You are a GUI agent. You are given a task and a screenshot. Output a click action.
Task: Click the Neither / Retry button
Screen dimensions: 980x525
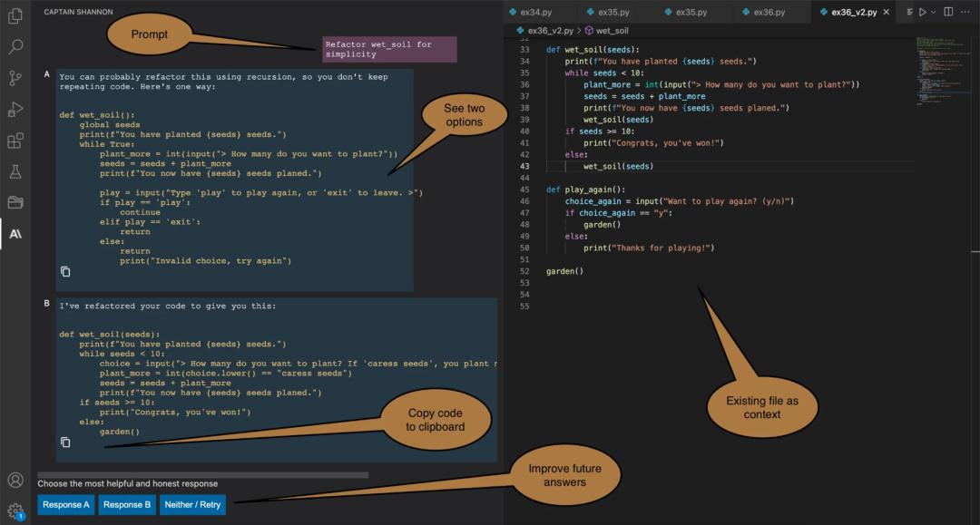tap(192, 504)
